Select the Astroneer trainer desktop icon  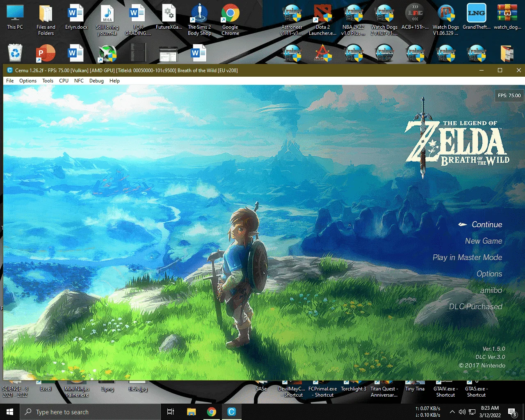pyautogui.click(x=292, y=20)
